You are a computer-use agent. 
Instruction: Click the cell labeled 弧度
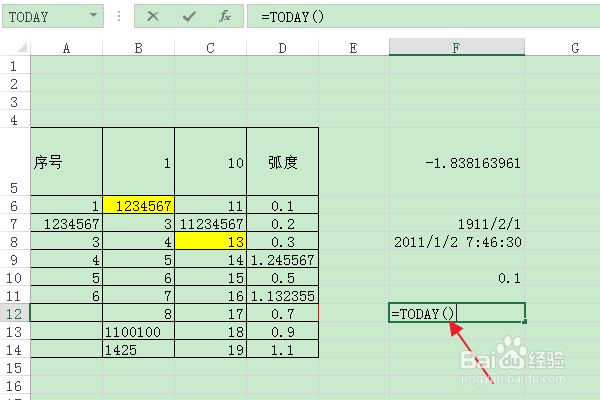pyautogui.click(x=282, y=162)
